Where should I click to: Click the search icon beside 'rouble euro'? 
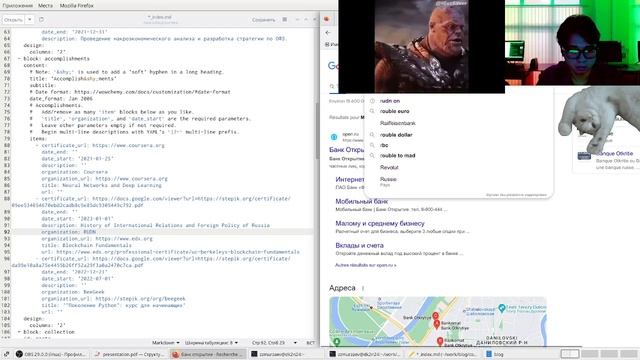[x=372, y=111]
